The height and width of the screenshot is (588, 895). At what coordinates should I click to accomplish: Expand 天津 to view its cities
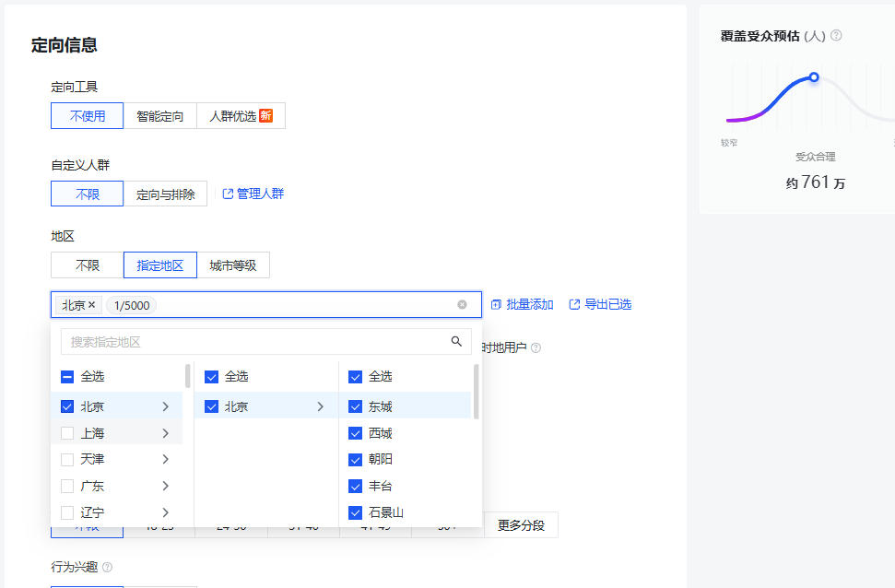[165, 459]
